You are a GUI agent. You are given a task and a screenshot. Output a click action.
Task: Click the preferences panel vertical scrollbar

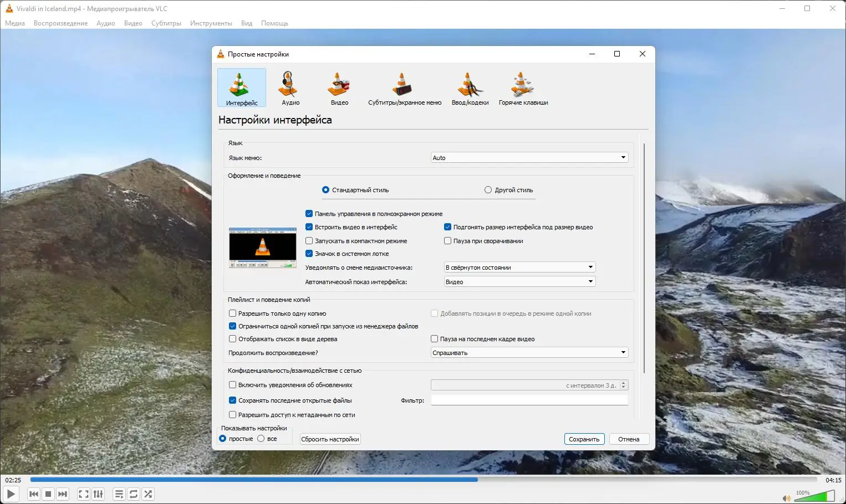[x=644, y=258]
